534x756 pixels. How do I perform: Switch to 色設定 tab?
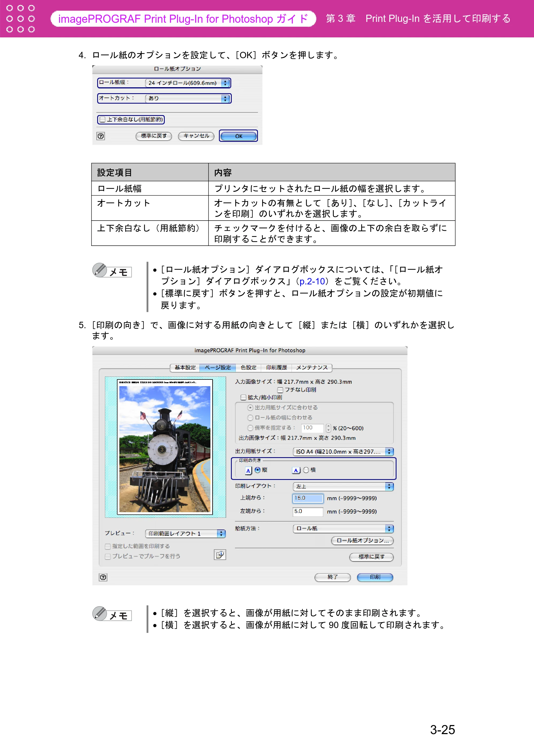click(248, 367)
